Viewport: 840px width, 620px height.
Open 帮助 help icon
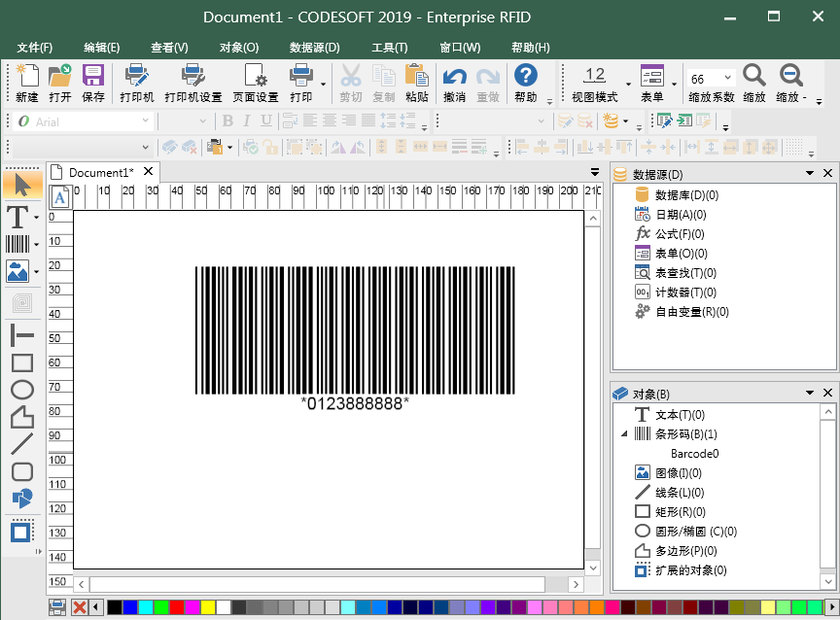click(526, 83)
